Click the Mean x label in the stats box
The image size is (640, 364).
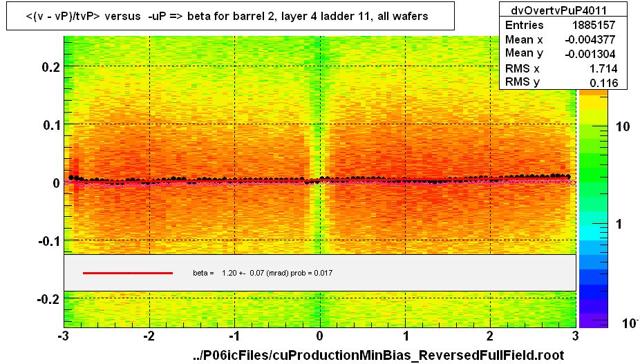tap(524, 39)
